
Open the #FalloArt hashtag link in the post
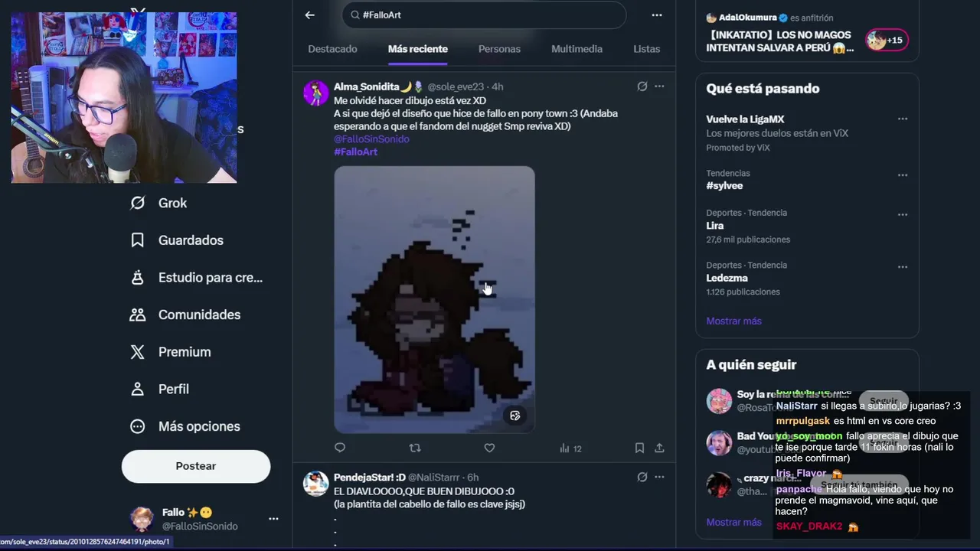point(355,152)
